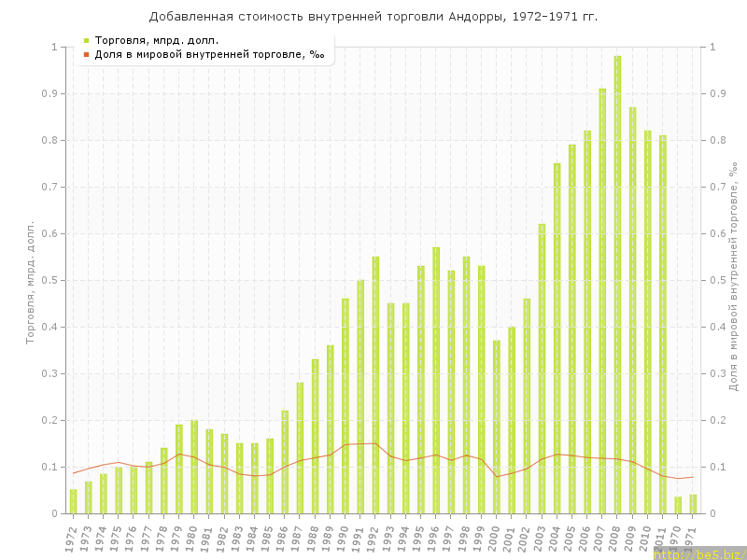
Task: Click the bar for year 1992
Action: coord(375,385)
